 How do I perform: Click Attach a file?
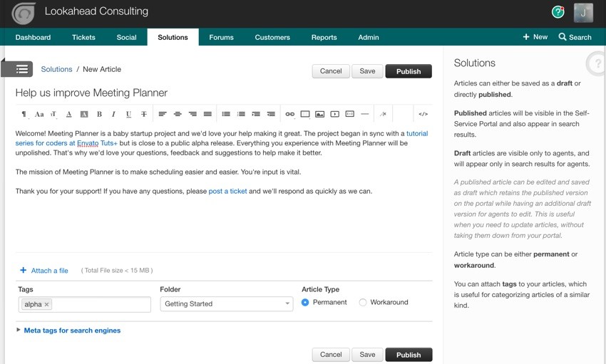click(44, 271)
